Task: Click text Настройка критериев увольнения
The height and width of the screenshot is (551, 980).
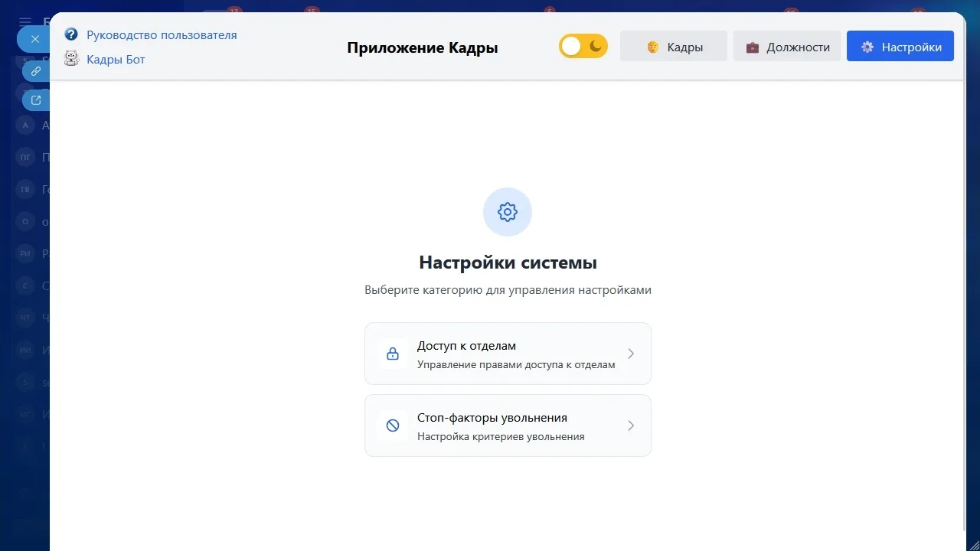Action: coord(501,437)
